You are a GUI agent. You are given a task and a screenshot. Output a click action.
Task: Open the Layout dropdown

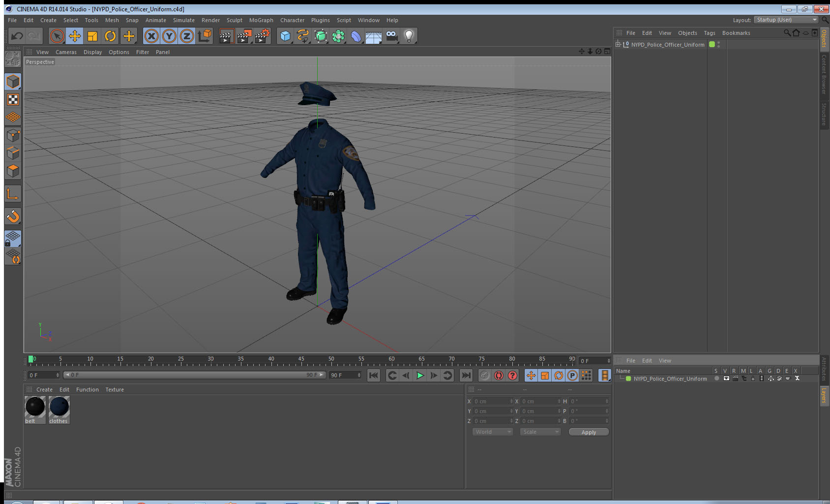(x=786, y=20)
